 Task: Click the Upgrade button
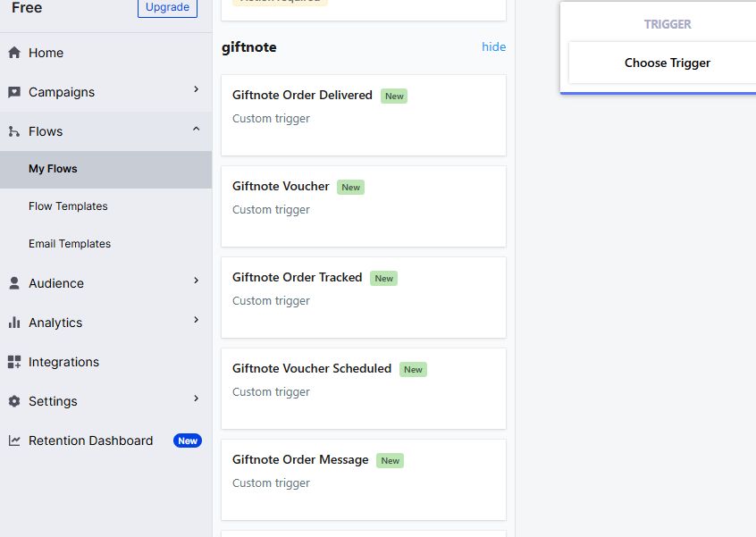coord(167,7)
